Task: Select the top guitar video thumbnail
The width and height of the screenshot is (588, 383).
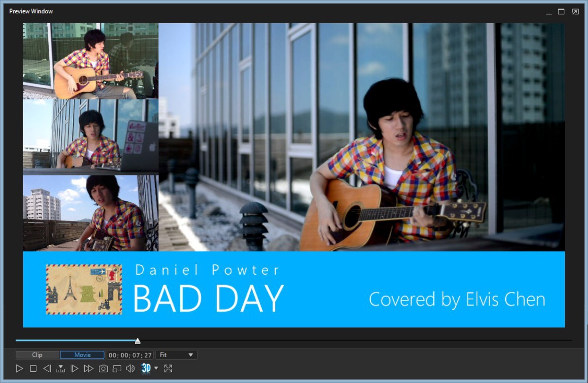Action: (x=91, y=61)
